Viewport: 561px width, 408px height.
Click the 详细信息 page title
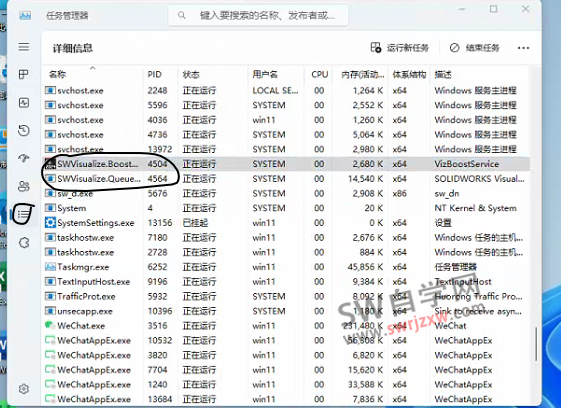point(73,48)
